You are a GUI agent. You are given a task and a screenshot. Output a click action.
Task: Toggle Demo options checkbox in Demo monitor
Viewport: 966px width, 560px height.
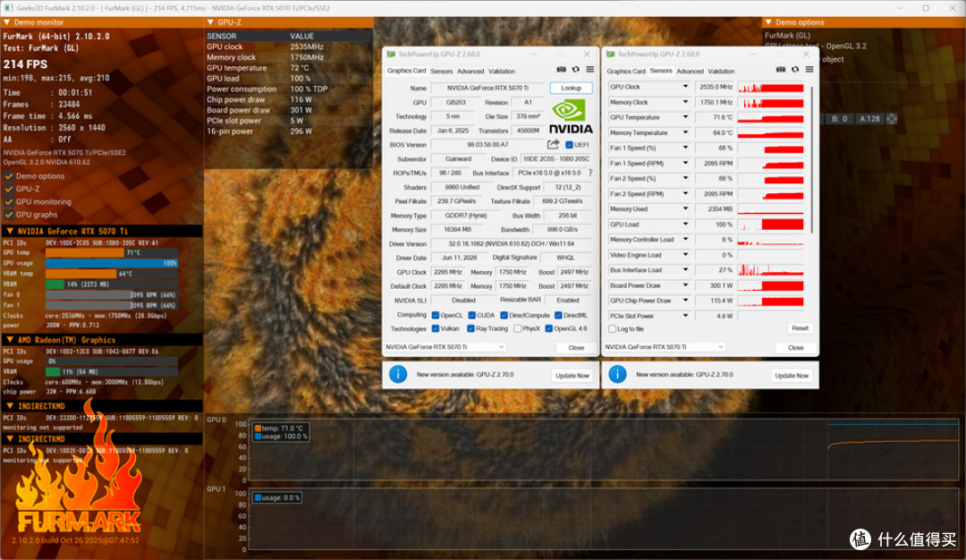(9, 176)
